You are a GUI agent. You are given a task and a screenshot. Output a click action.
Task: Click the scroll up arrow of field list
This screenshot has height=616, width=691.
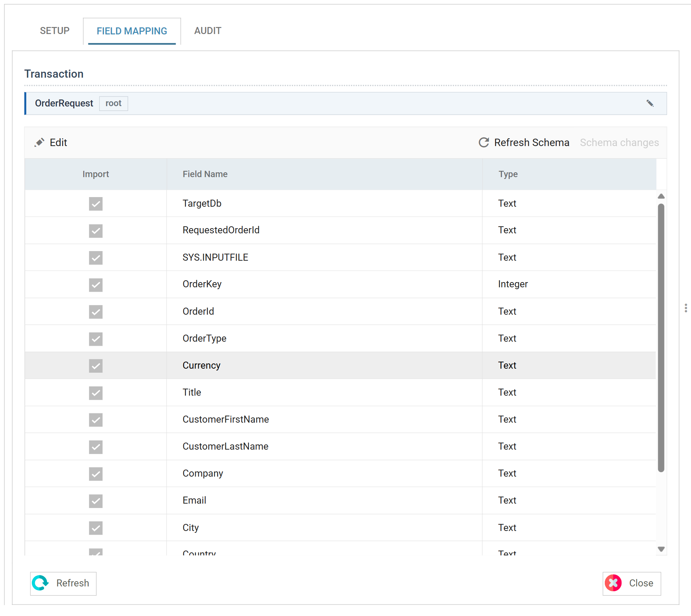[x=661, y=196]
